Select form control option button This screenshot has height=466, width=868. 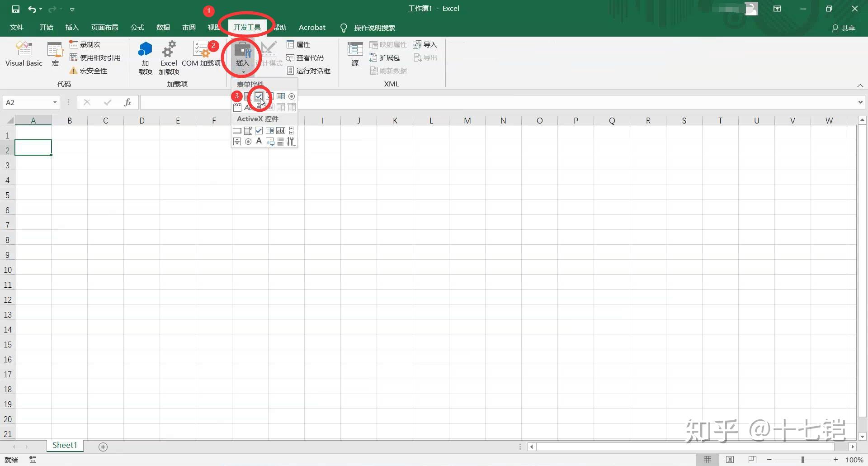click(x=292, y=96)
